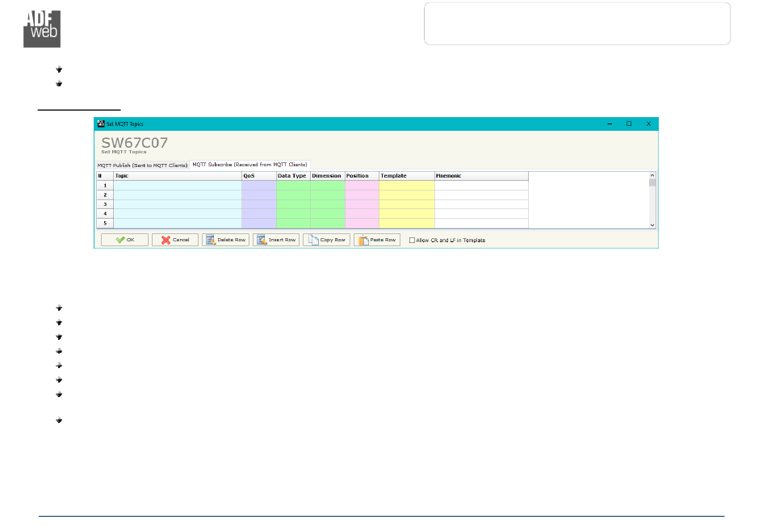This screenshot has height=532, width=767.
Task: Click the Data Type column header
Action: [293, 175]
